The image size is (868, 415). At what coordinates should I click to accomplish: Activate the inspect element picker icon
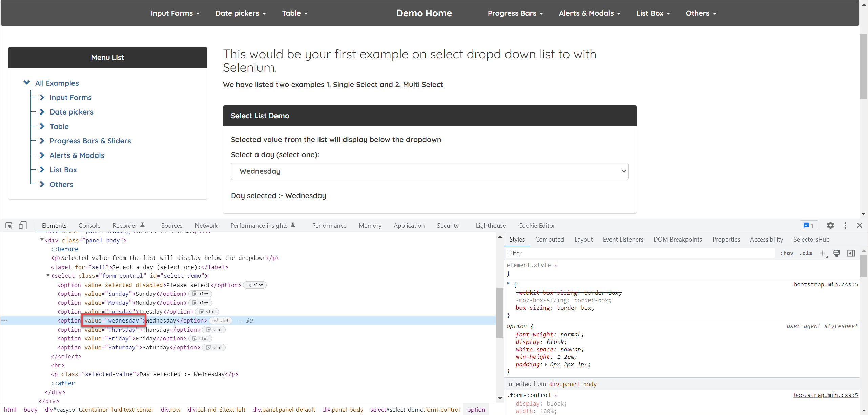[9, 225]
